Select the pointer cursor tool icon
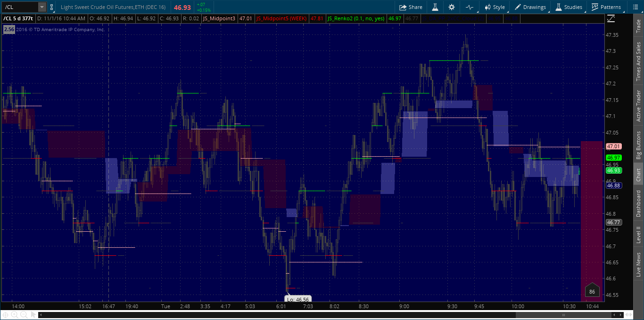The width and height of the screenshot is (644, 320). [x=33, y=315]
